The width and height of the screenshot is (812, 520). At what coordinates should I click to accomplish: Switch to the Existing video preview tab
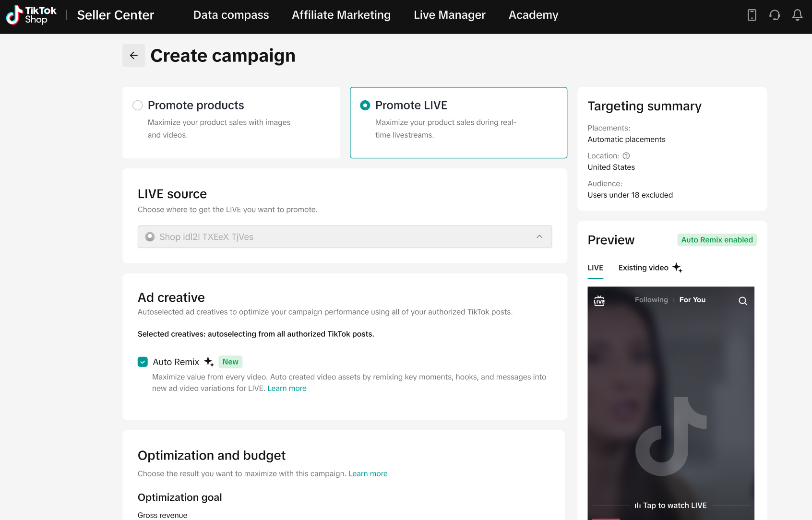[x=644, y=268]
